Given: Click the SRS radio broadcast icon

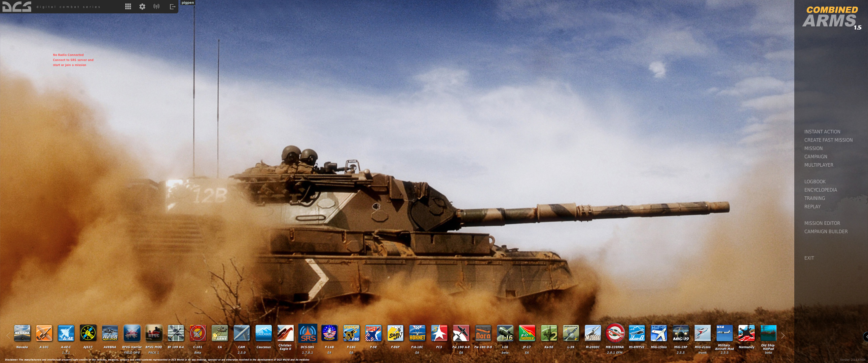Looking at the screenshot, I should (x=156, y=6).
